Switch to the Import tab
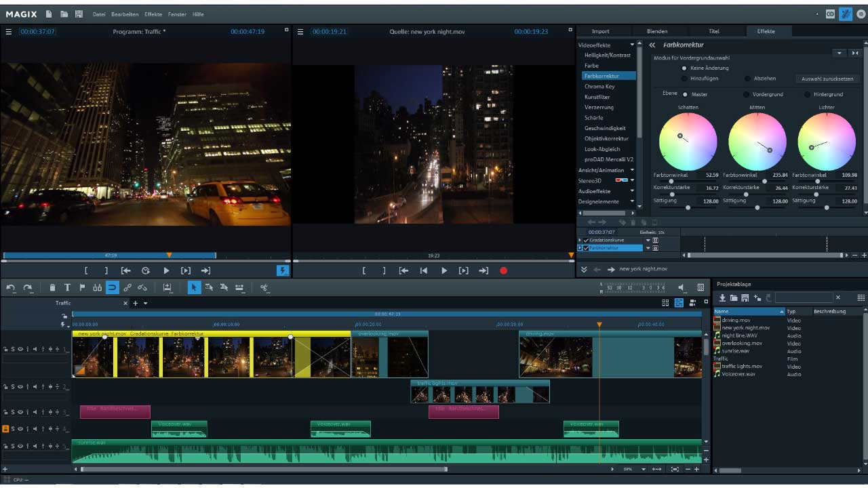 (602, 30)
